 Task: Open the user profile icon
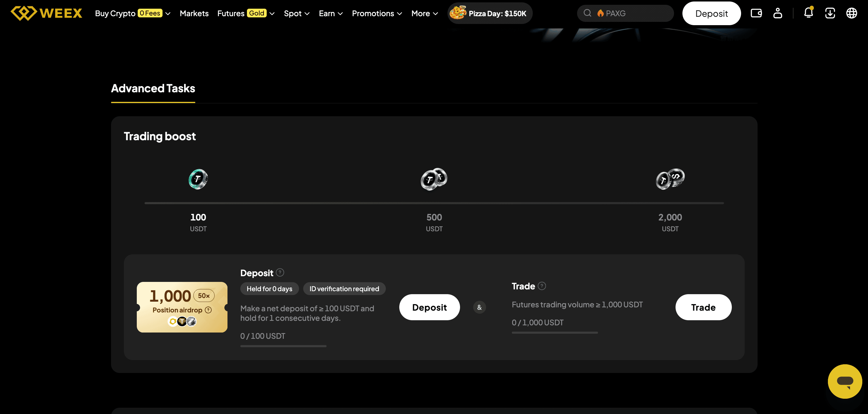[777, 13]
